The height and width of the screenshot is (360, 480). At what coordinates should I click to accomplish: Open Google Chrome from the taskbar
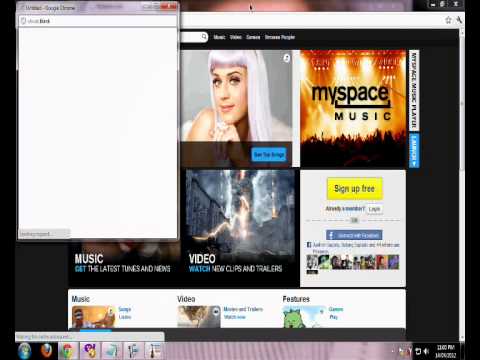point(68,351)
